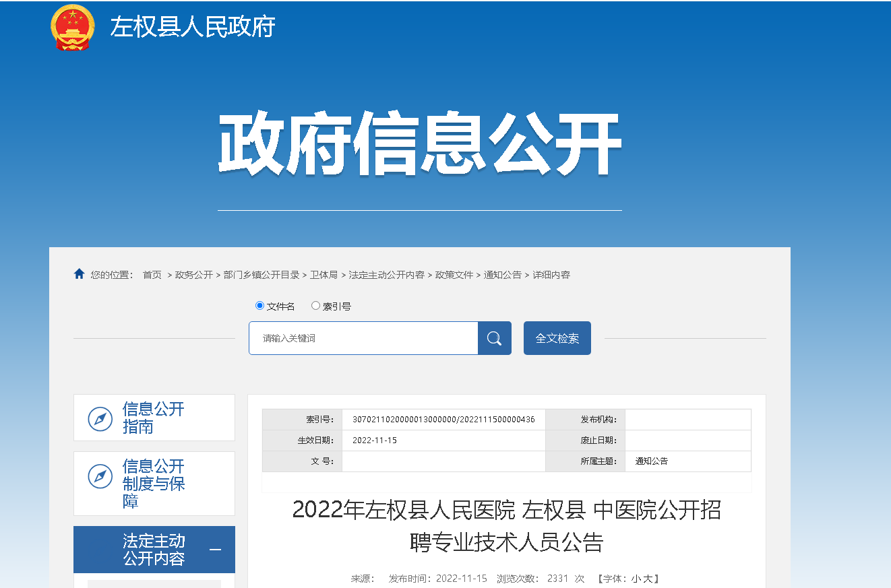891x588 pixels.
Task: Click the article title 2022年左权县人民医院 公告
Action: [x=507, y=526]
